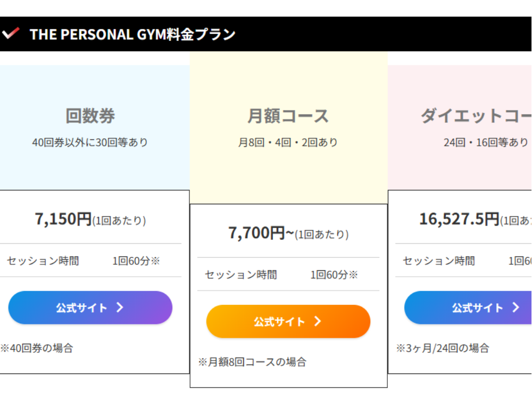Click the red checkmark icon in header

(x=11, y=34)
